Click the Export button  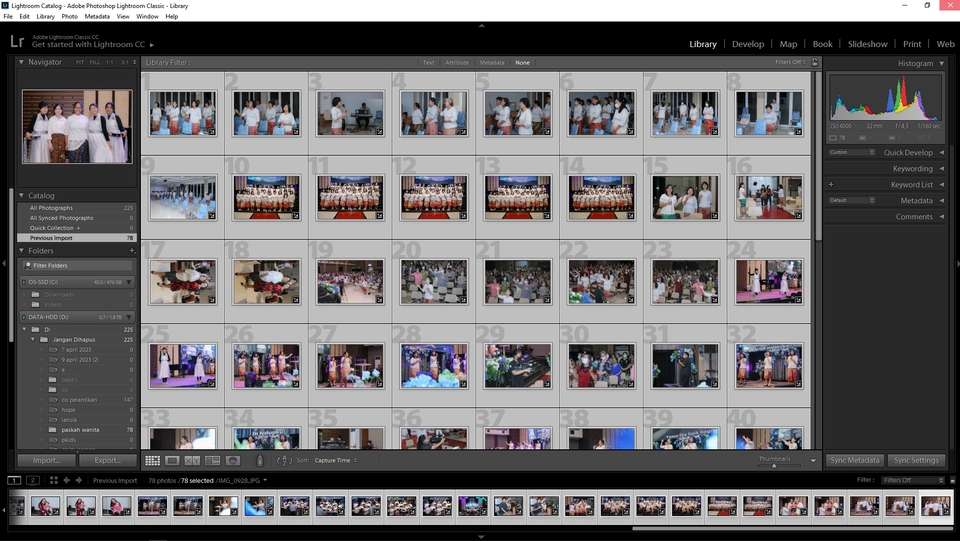(x=108, y=460)
